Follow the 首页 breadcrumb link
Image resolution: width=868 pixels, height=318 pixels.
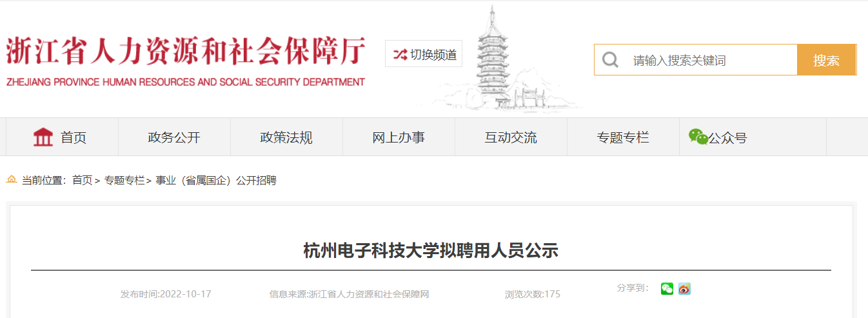82,181
